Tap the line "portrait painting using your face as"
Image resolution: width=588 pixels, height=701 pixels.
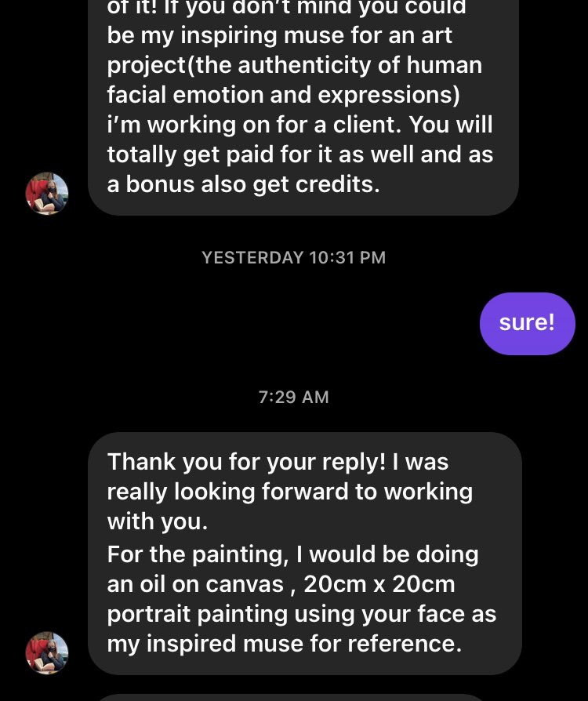[301, 614]
